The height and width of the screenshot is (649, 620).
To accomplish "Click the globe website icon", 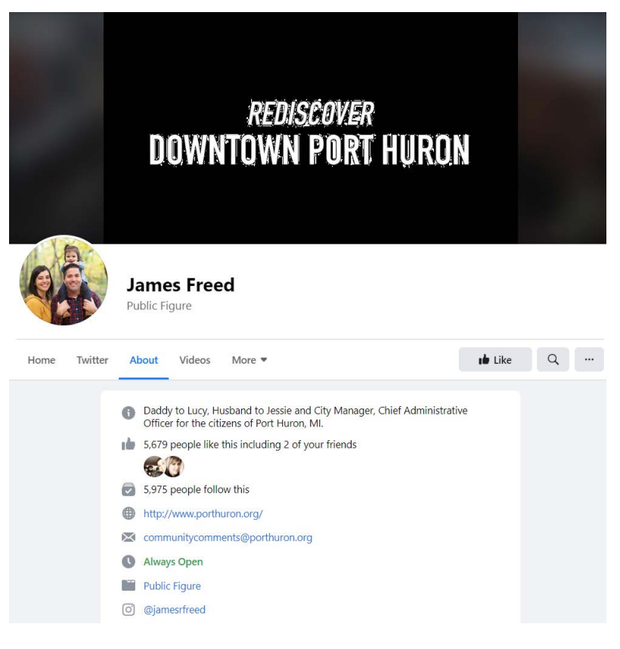I will pyautogui.click(x=128, y=513).
